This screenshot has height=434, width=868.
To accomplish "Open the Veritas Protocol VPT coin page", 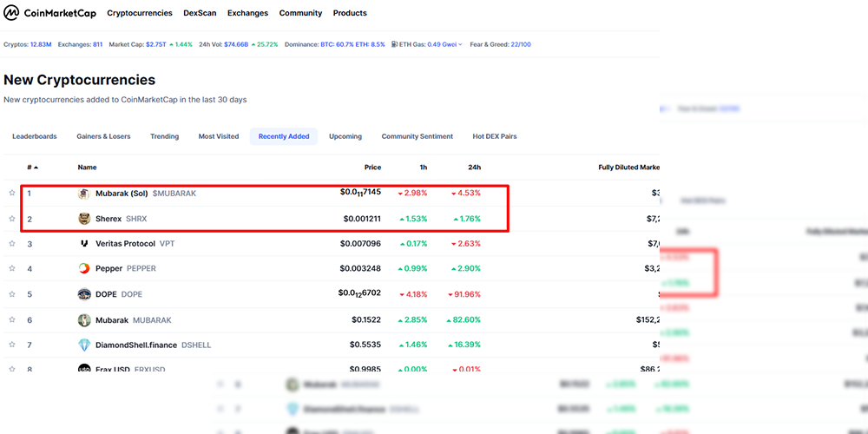I will click(x=135, y=244).
